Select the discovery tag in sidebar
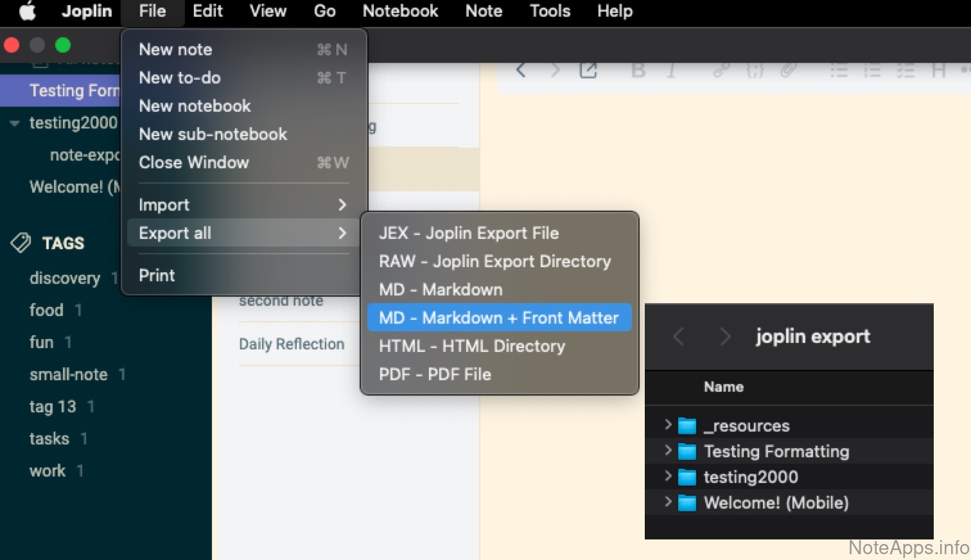This screenshot has height=560, width=971. pyautogui.click(x=65, y=278)
